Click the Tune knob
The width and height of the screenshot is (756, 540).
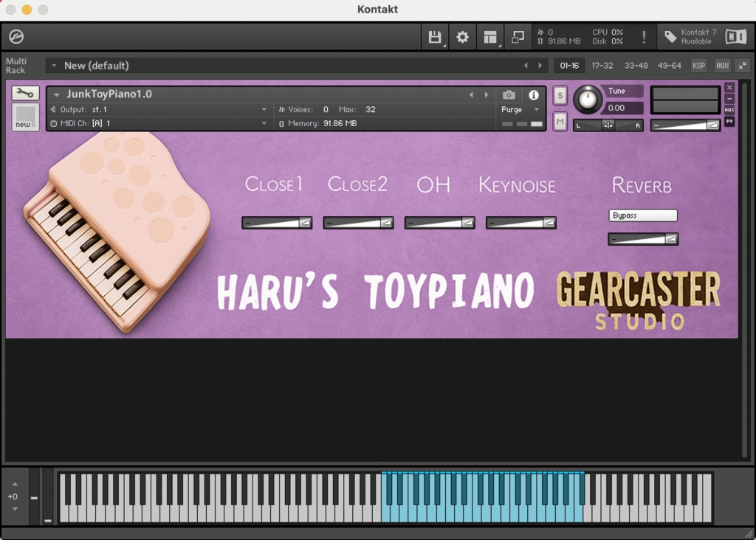point(587,100)
